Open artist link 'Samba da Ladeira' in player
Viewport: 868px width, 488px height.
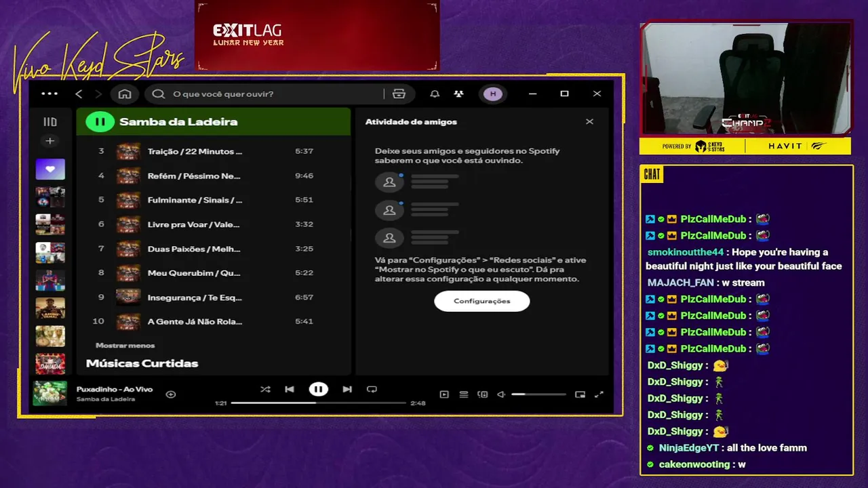coord(106,399)
